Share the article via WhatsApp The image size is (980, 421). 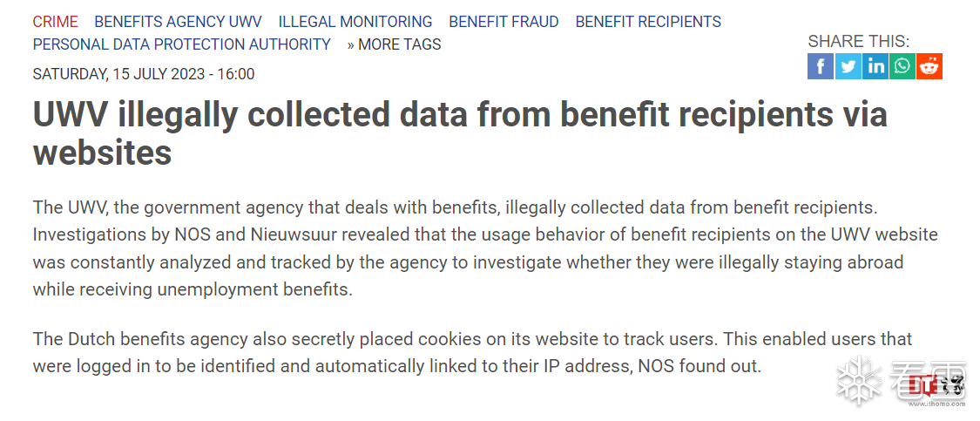coord(902,66)
